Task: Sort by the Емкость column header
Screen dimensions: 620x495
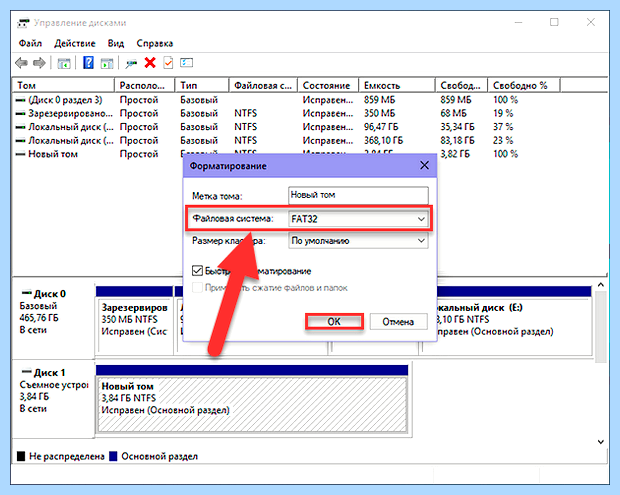Action: pos(397,85)
